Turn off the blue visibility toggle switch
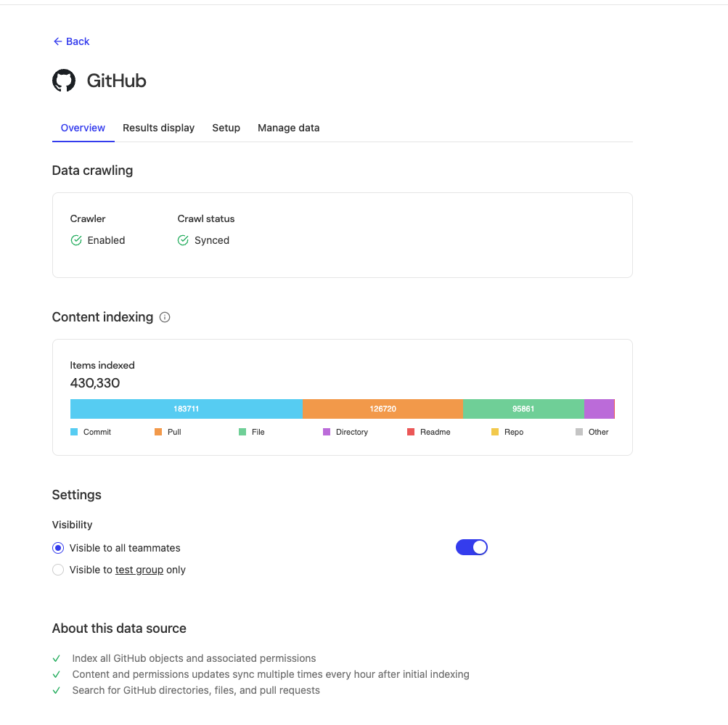Image resolution: width=728 pixels, height=725 pixels. (x=472, y=548)
